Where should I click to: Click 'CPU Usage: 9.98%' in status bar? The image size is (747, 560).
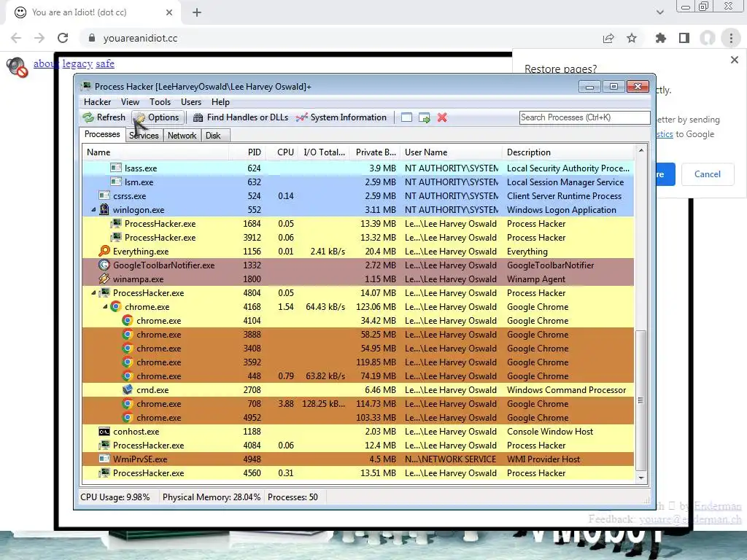pos(115,497)
